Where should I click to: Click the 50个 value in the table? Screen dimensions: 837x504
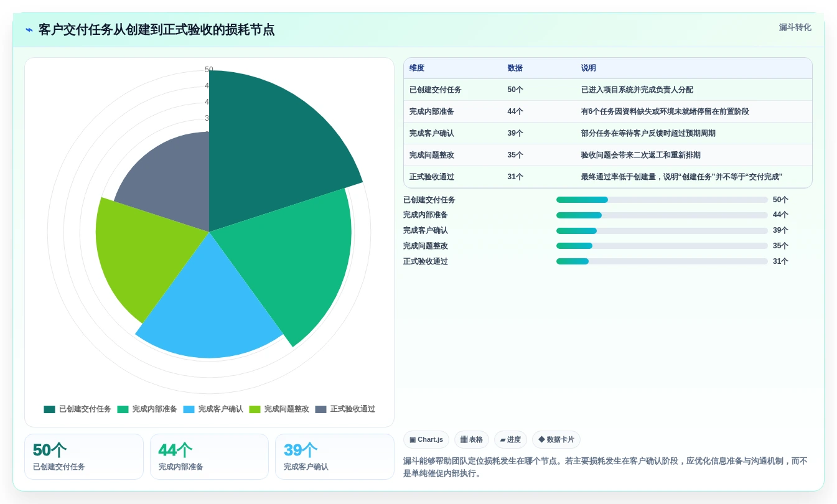515,90
